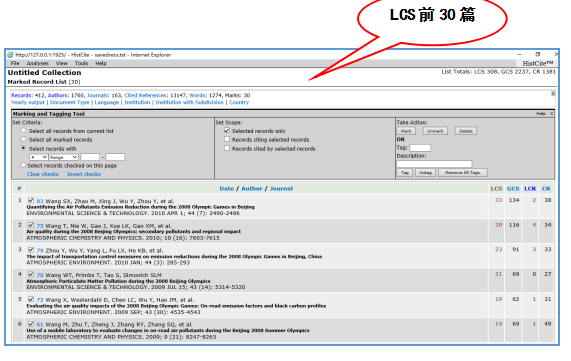Click 'List Totals: LCS 308' text
This screenshot has width=571, height=361.
(x=470, y=72)
